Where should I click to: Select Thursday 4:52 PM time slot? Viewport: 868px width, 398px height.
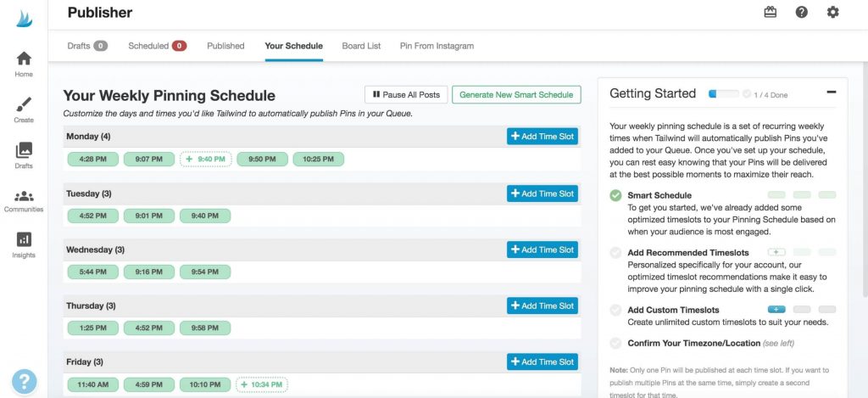(149, 328)
